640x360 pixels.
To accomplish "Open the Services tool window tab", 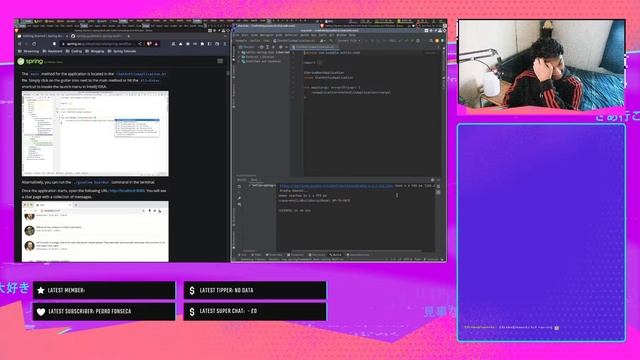I will click(317, 255).
